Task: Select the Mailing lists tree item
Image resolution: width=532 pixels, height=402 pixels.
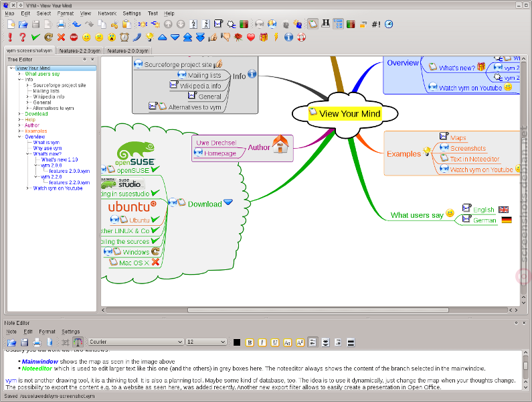Action: [46, 91]
